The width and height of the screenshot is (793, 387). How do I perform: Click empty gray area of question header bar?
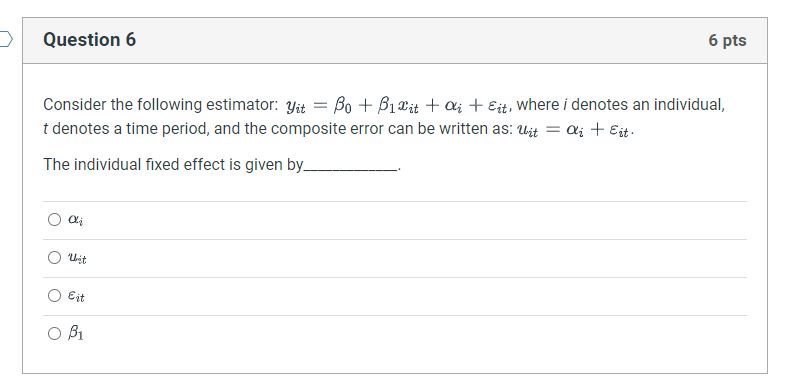pos(420,40)
